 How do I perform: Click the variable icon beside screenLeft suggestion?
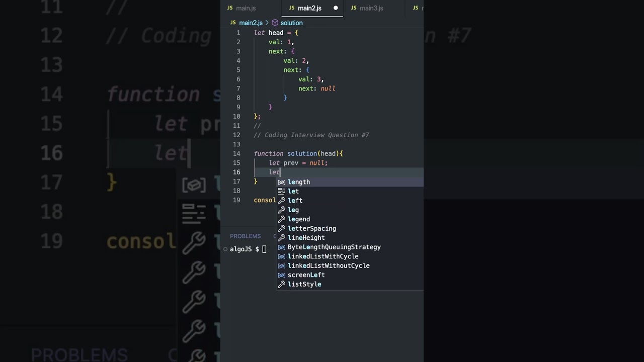click(282, 275)
